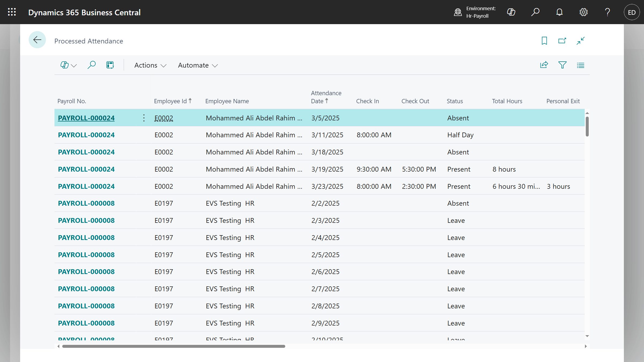Collapse the page with shrink arrows icon
Viewport: 644px width, 362px height.
pos(580,41)
